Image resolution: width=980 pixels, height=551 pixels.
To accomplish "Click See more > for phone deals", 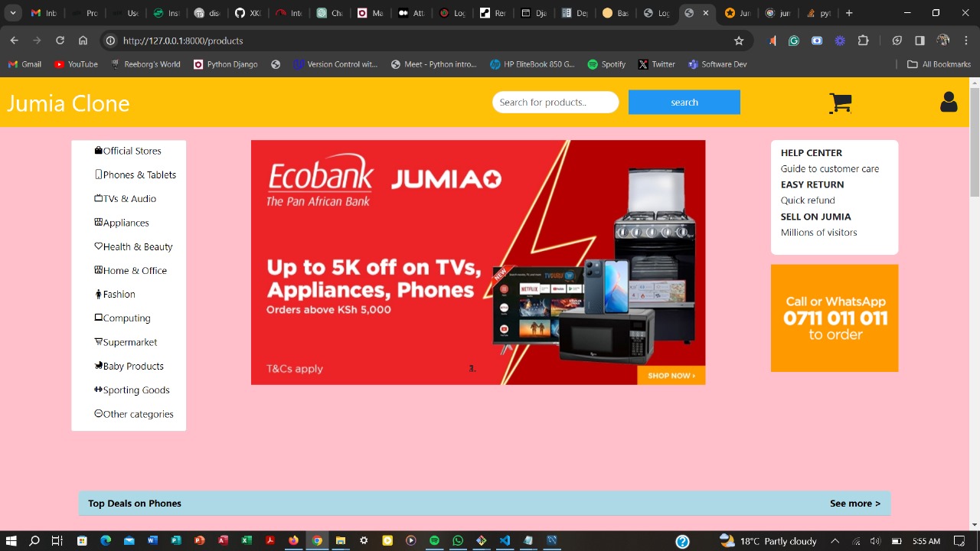I will tap(855, 504).
